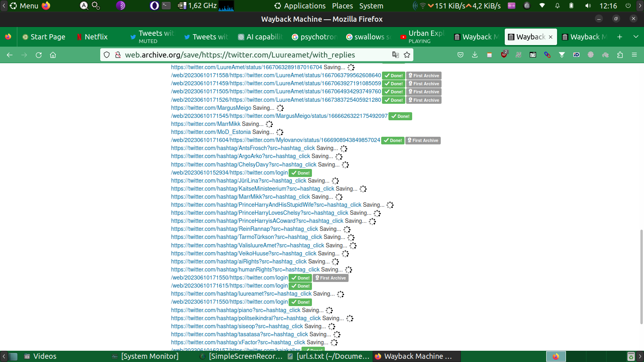The height and width of the screenshot is (362, 644).
Task: Switch to the psychotron Google tab
Action: tap(314, 37)
